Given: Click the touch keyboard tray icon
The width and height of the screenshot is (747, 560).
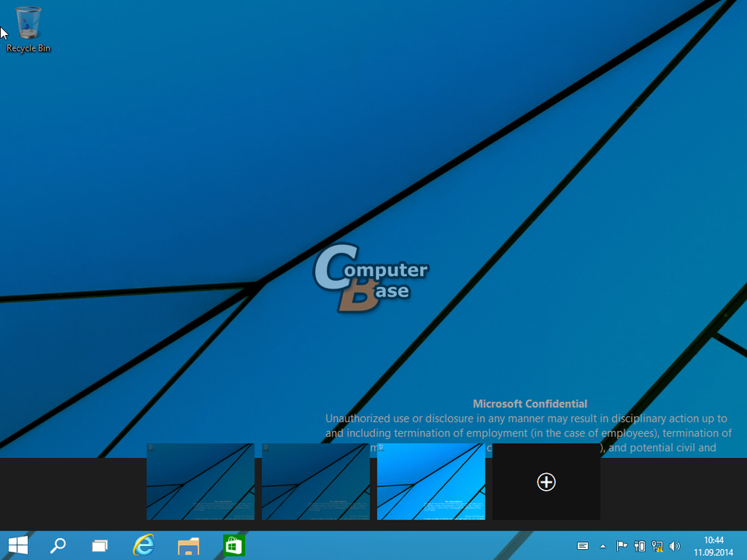Looking at the screenshot, I should 582,546.
